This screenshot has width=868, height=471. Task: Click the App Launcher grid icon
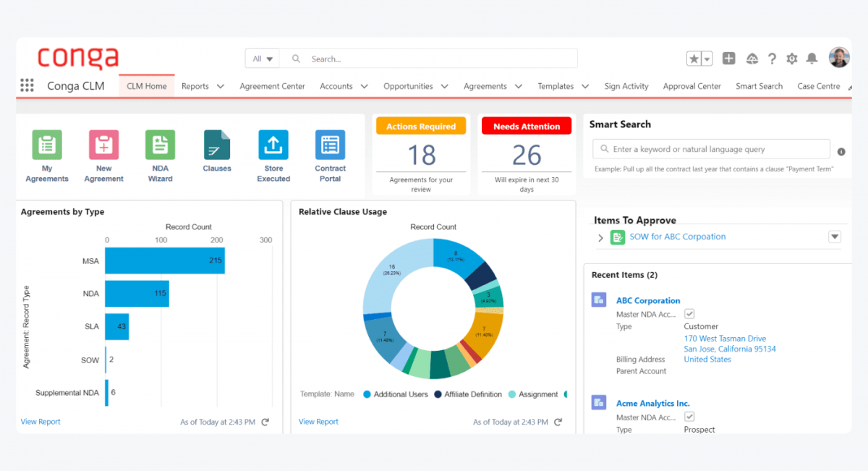click(x=27, y=85)
